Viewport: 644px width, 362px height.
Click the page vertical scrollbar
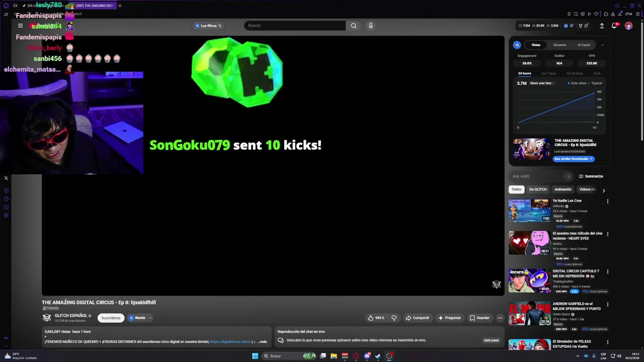641,80
